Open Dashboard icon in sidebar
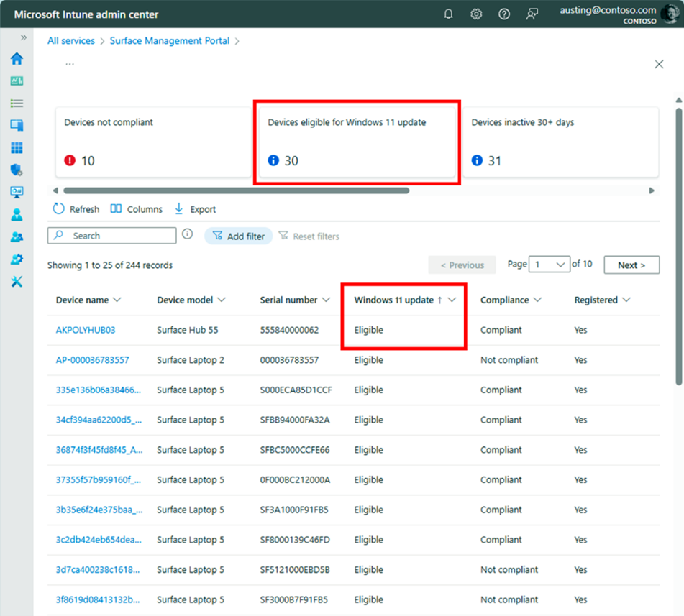The width and height of the screenshot is (684, 616). (x=17, y=81)
